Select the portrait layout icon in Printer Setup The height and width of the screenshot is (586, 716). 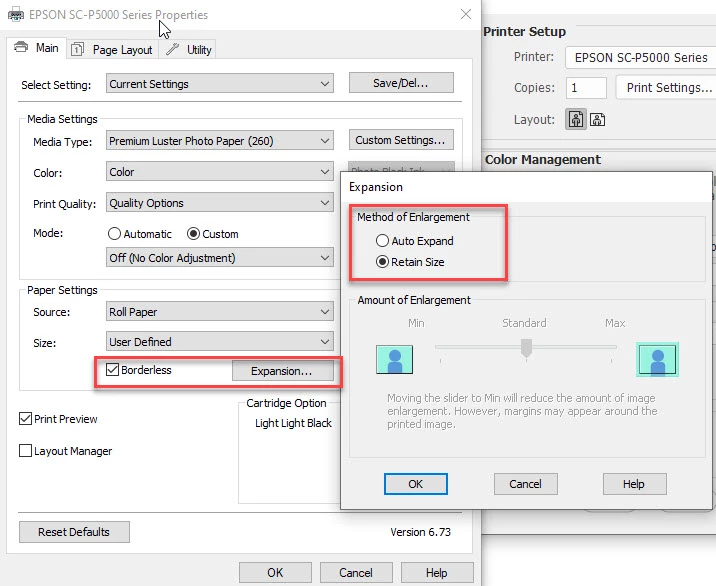(576, 120)
